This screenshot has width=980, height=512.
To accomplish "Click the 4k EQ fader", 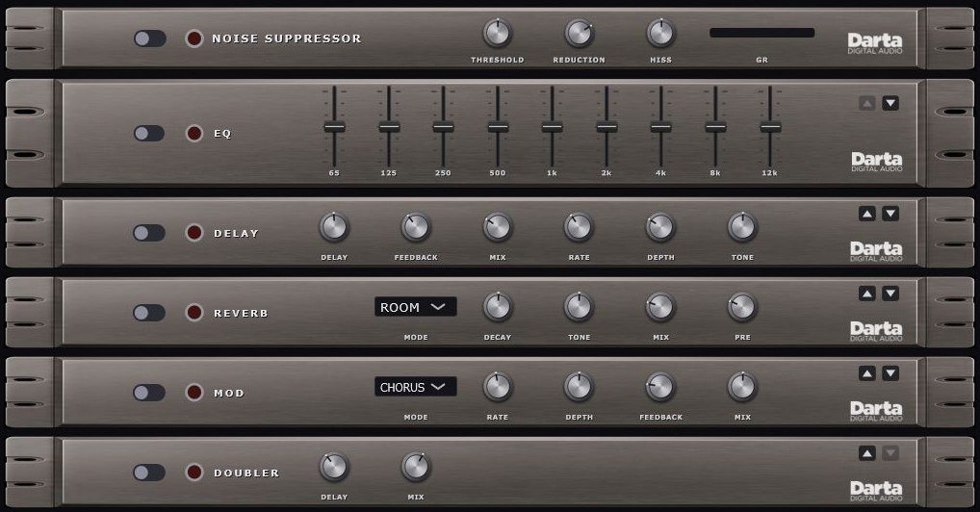I will pyautogui.click(x=660, y=128).
